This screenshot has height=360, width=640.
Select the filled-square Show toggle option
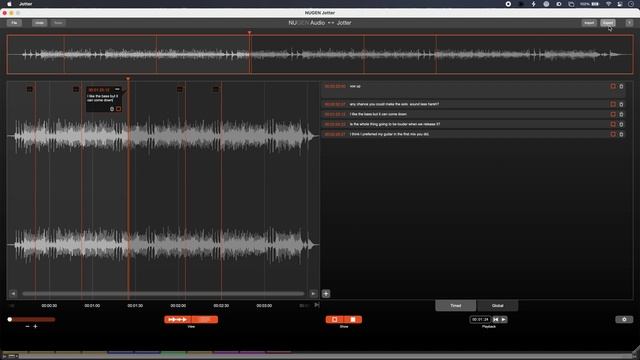(353, 319)
